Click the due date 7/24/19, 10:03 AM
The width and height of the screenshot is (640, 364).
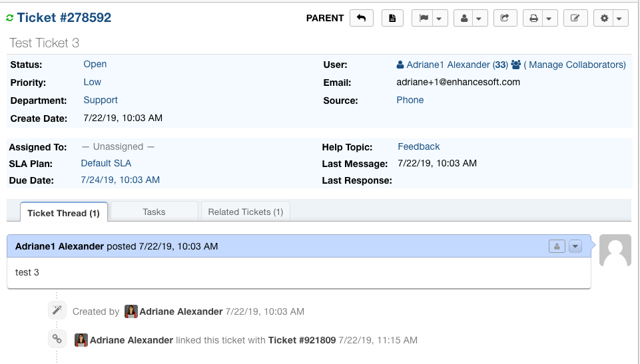point(120,180)
